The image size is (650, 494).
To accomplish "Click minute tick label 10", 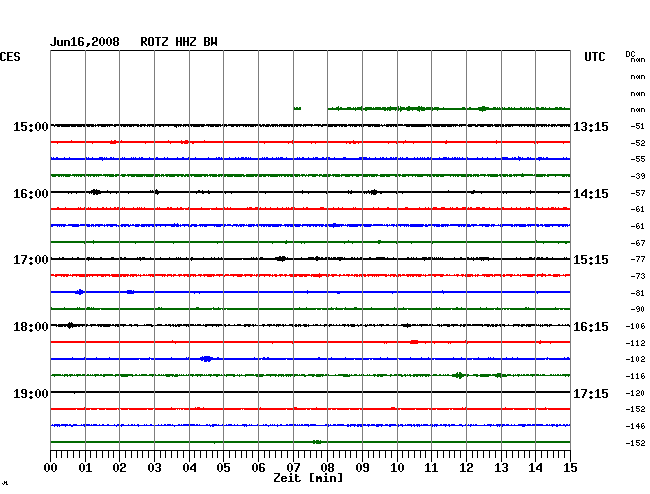I will coord(397,468).
